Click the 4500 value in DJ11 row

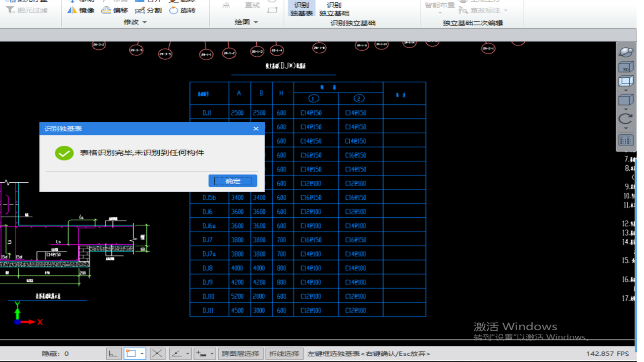pyautogui.click(x=237, y=310)
